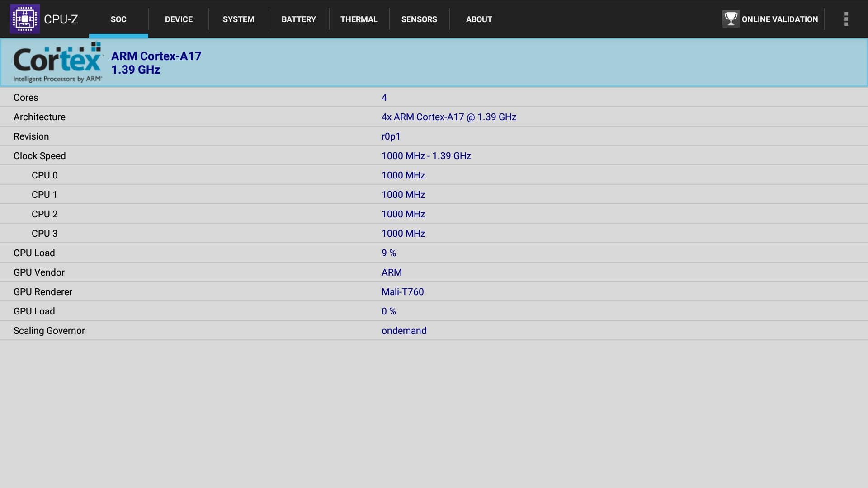Select the CPU 0 frequency row
The image size is (868, 488).
click(x=434, y=175)
